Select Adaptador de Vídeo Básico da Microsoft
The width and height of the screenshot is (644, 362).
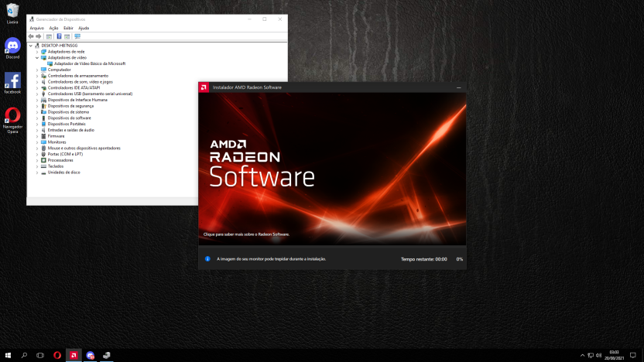[x=90, y=63]
